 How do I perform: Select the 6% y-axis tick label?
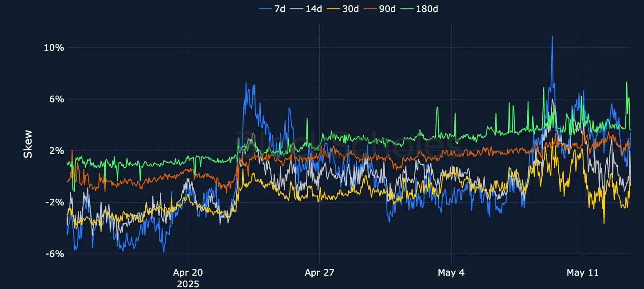(x=56, y=99)
